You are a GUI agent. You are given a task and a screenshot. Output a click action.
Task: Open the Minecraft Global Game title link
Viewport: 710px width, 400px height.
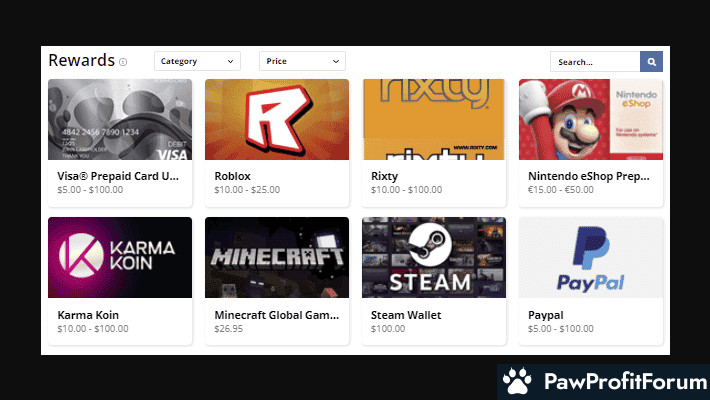pos(276,315)
